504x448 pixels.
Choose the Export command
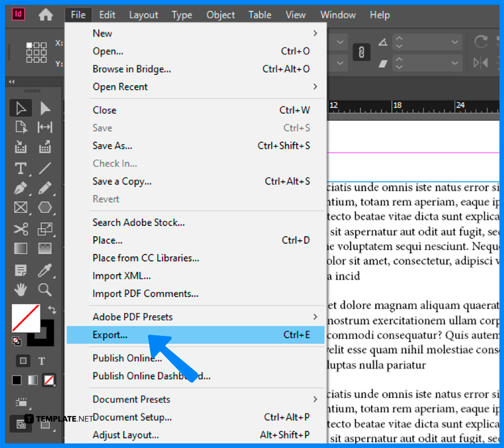(109, 335)
